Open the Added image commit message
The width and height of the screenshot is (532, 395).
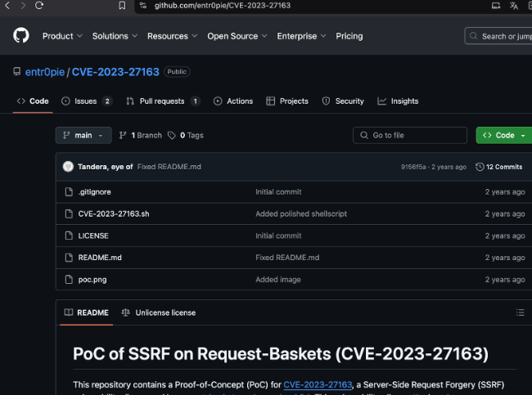pyautogui.click(x=278, y=280)
